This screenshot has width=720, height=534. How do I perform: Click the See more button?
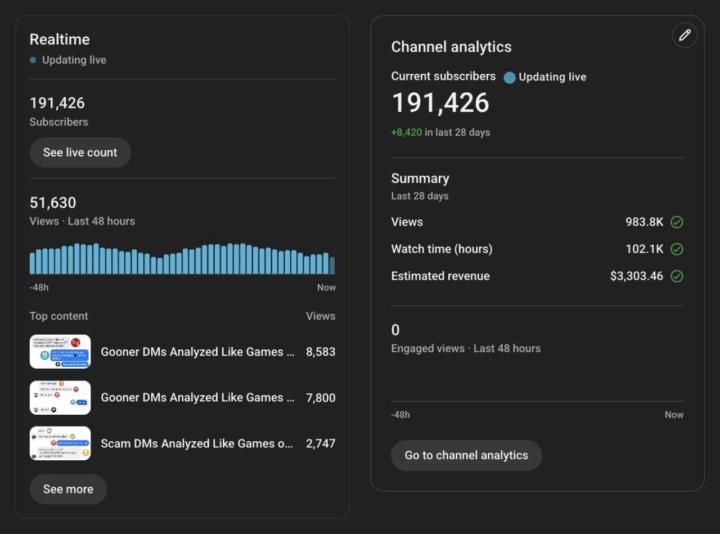coord(68,489)
